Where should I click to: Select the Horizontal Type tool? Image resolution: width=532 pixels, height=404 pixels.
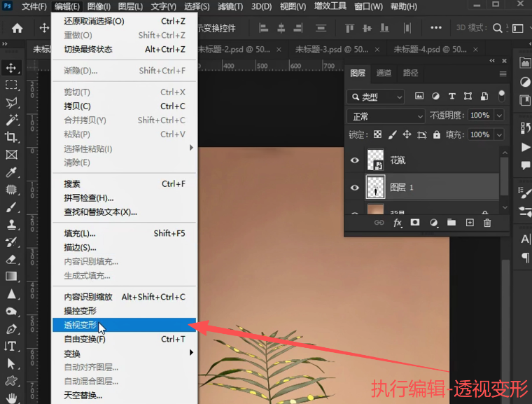[x=11, y=347]
